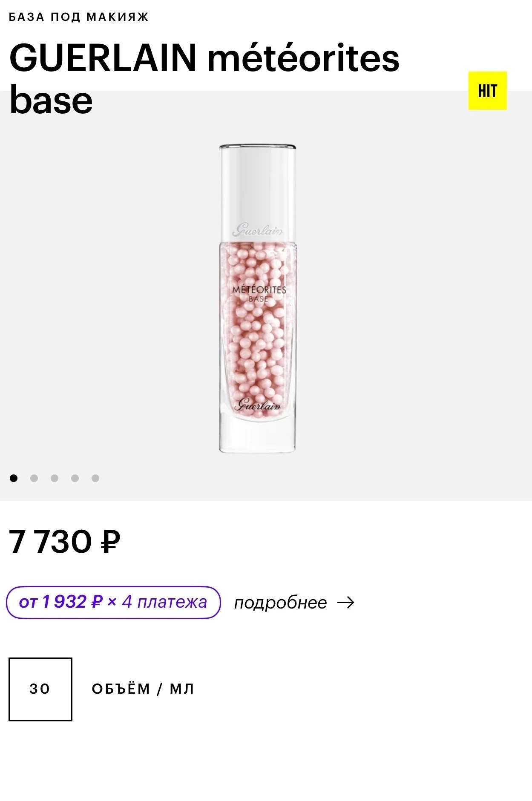532x801 pixels.
Task: Switch to the third carousel dot
Action: [x=55, y=478]
